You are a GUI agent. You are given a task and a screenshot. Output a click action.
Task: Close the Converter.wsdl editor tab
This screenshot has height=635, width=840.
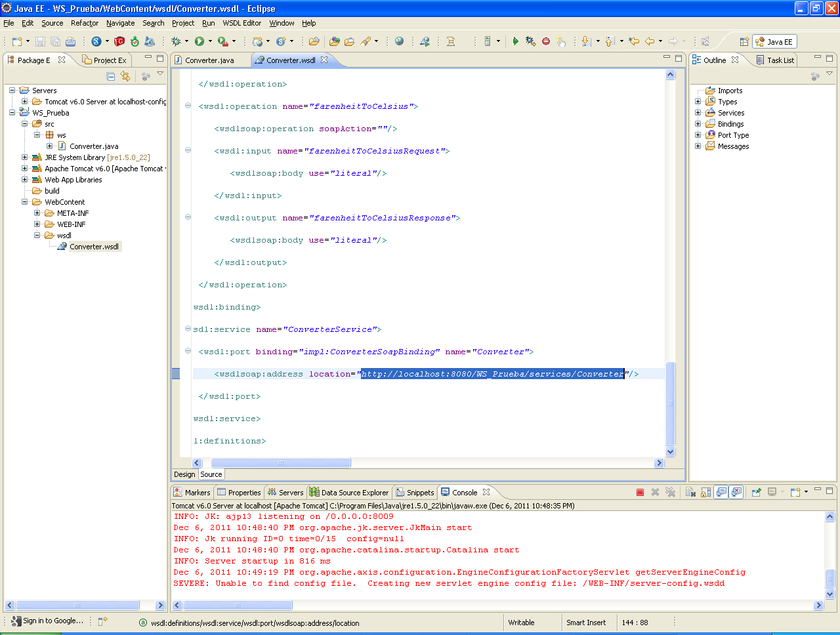tap(324, 60)
